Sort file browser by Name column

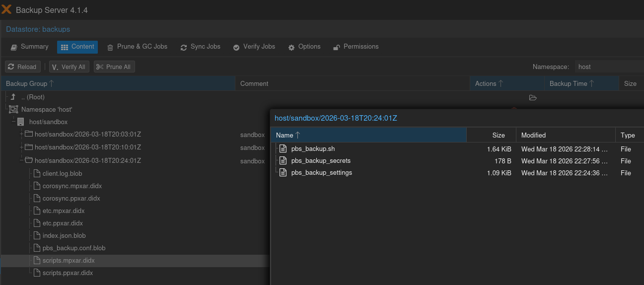coord(368,135)
